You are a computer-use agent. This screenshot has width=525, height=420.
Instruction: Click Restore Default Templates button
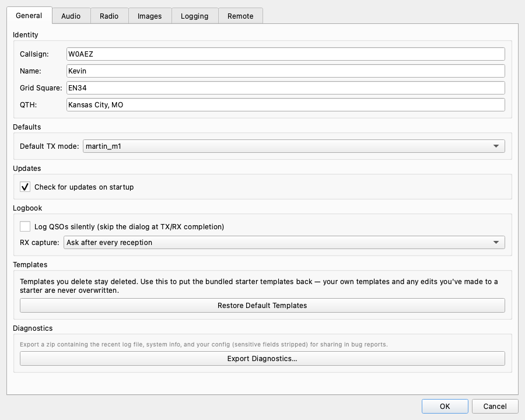(x=262, y=306)
